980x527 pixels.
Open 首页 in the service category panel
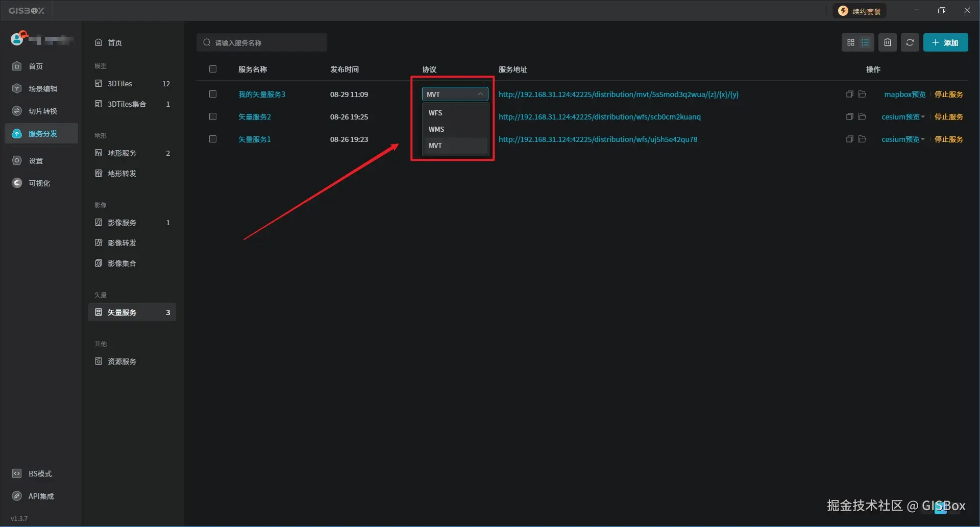coord(132,43)
